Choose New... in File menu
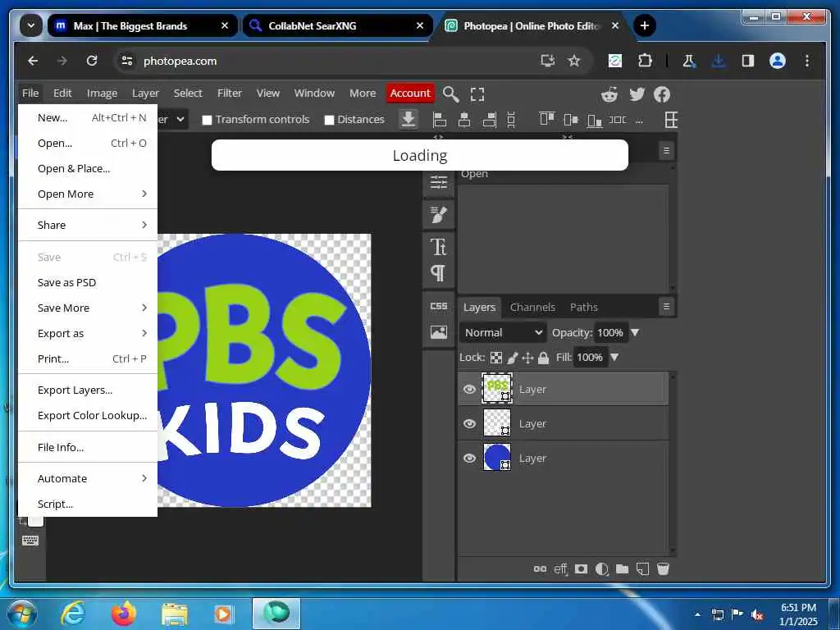This screenshot has height=630, width=840. point(88,118)
